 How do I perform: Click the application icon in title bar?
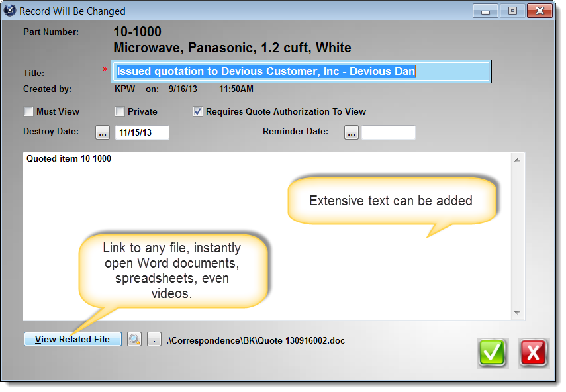pos(10,11)
